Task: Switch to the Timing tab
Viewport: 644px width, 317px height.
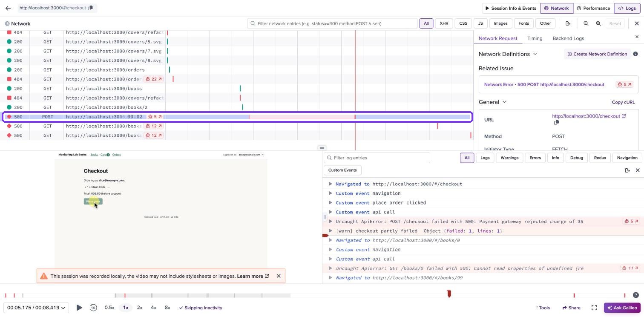Action: pyautogui.click(x=535, y=38)
